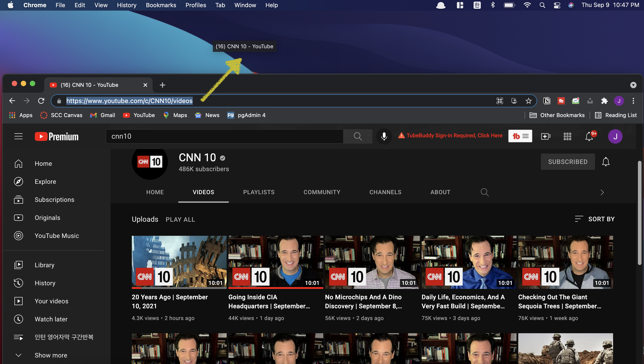This screenshot has width=644, height=364.
Task: Bookmark this page with the star icon
Action: 528,101
